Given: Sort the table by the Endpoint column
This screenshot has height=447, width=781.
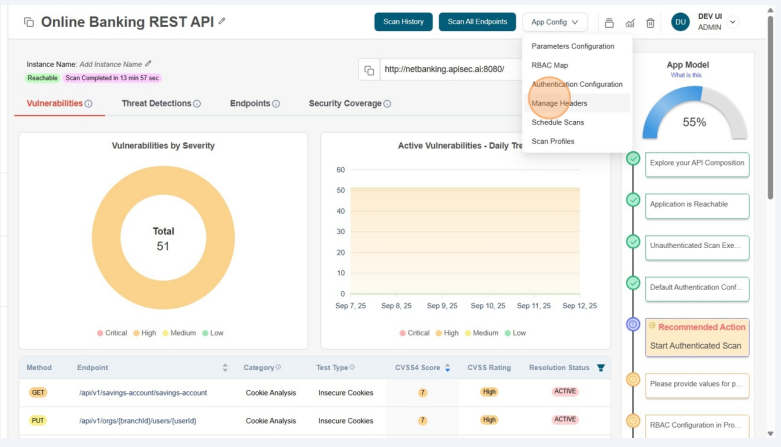Looking at the screenshot, I should 225,368.
